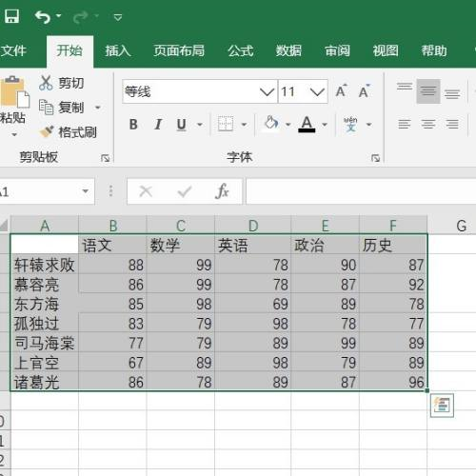
Task: Expand the borders dropdown arrow
Action: click(x=244, y=125)
